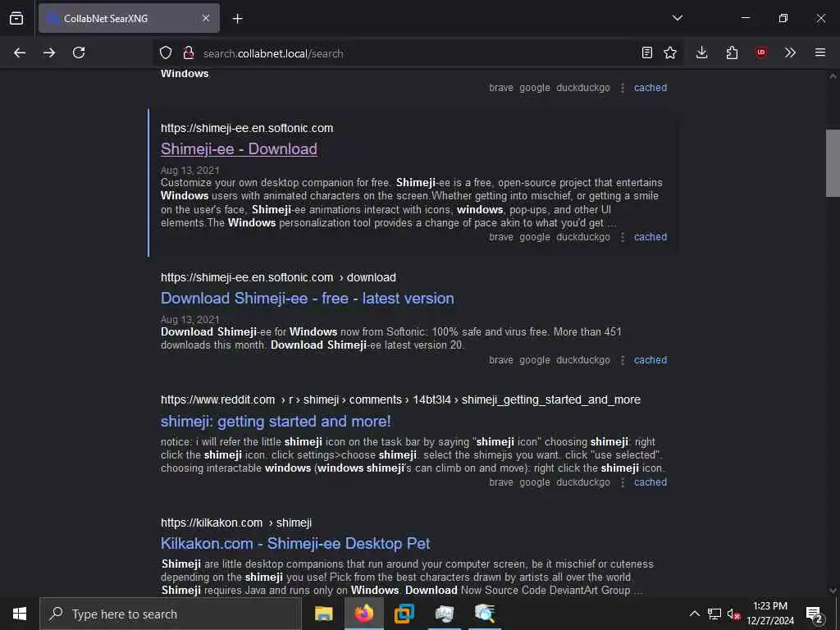
Task: Open cached link for Shimeji-ee - Download
Action: [651, 237]
